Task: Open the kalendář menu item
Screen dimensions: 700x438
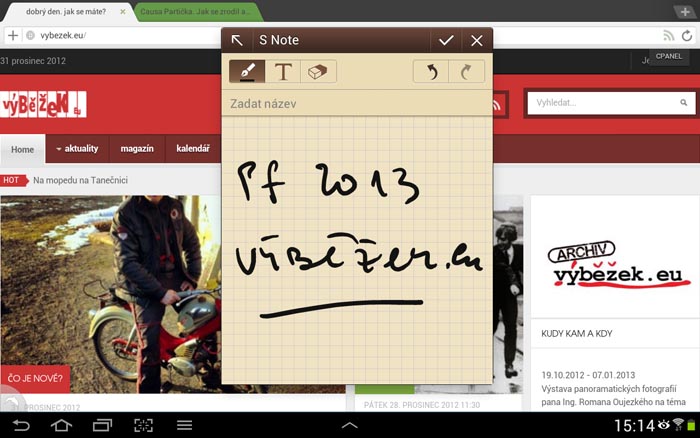Action: [192, 149]
